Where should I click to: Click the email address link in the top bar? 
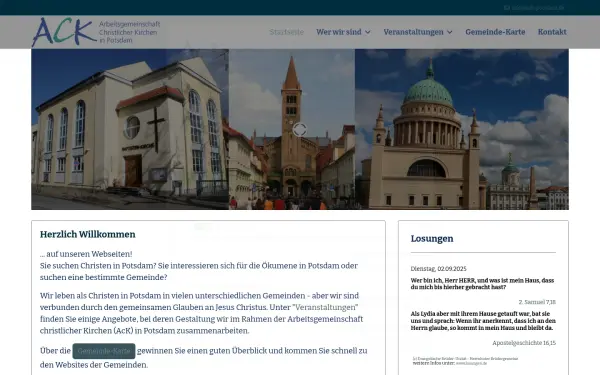[538, 8]
